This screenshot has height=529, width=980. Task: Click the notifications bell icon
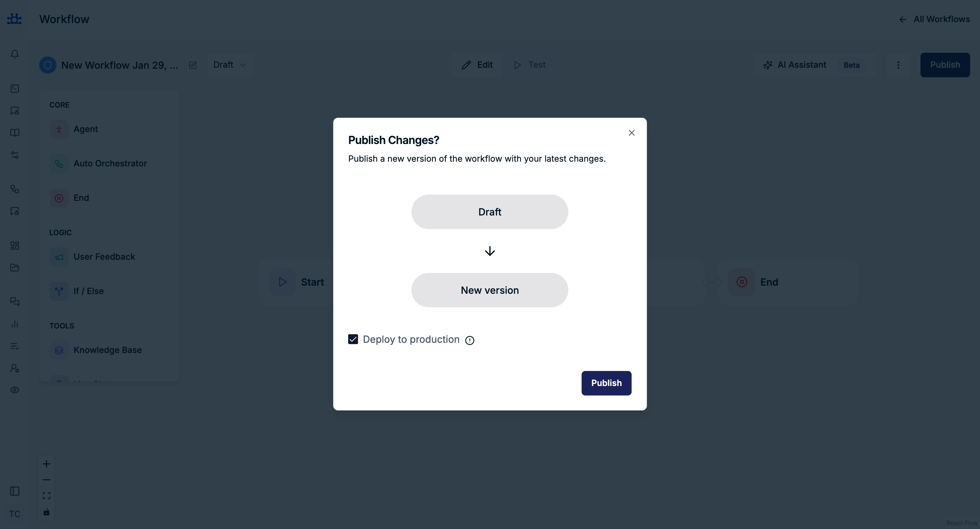pos(14,54)
